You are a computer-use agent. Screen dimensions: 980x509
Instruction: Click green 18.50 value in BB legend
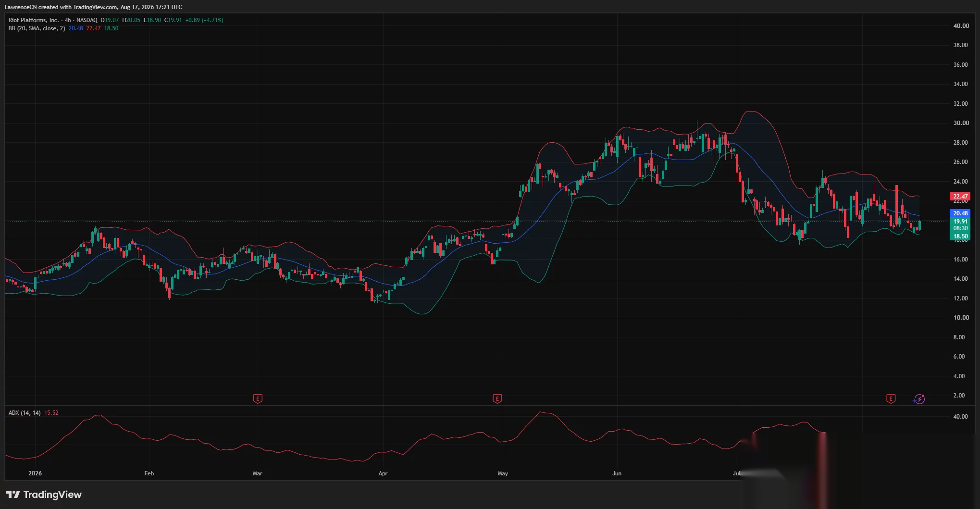point(111,28)
